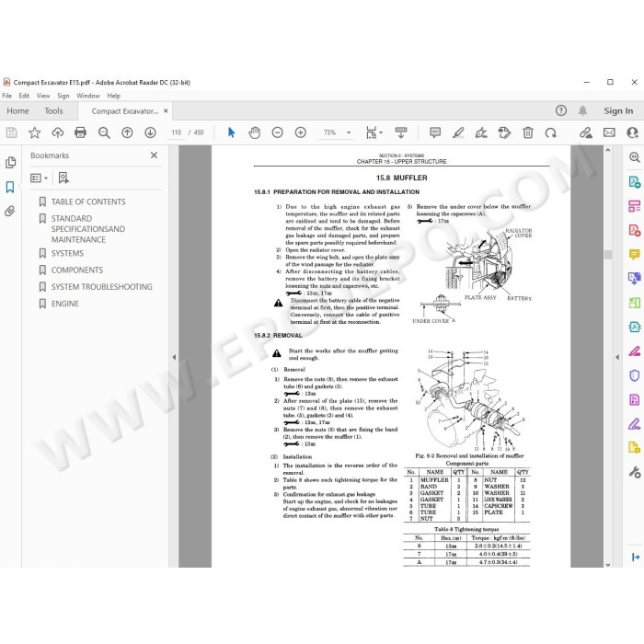644x644 pixels.
Task: Open TABLE OF CONTENTS bookmark
Action: coord(88,201)
